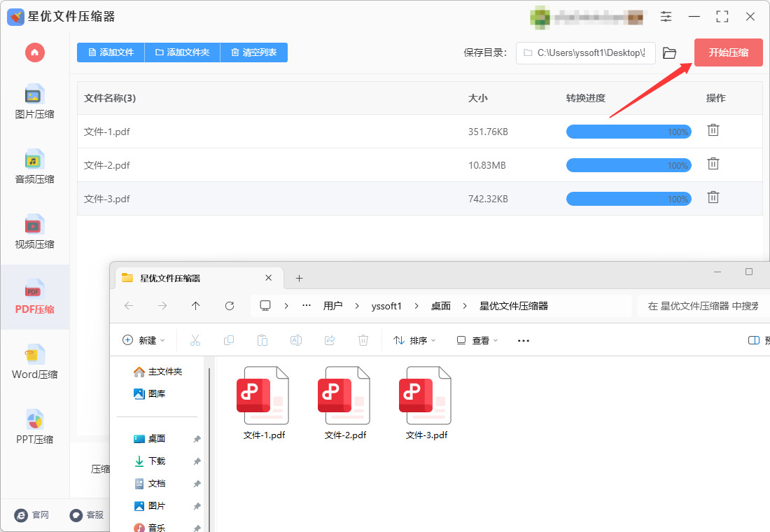The height and width of the screenshot is (532, 770).
Task: Delete 文件-3.pdf using its trash icon
Action: (713, 197)
